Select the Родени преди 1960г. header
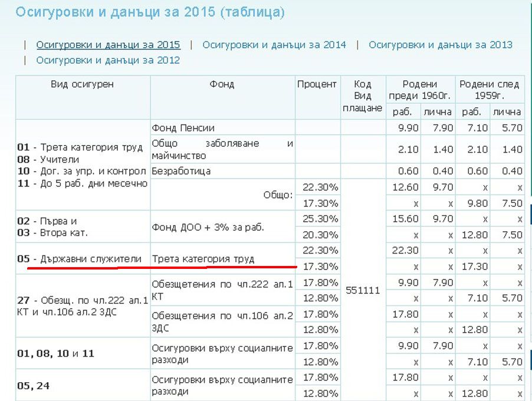The image size is (532, 401). (419, 90)
